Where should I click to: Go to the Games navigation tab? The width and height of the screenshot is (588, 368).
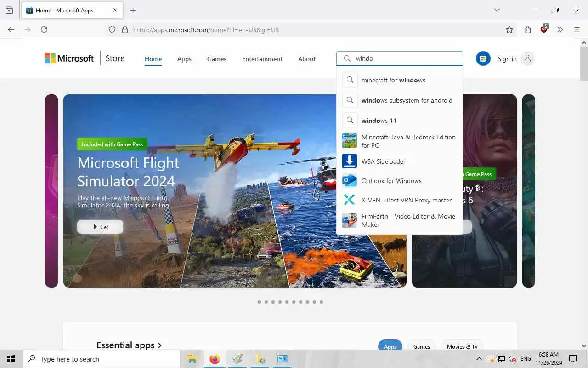217,59
